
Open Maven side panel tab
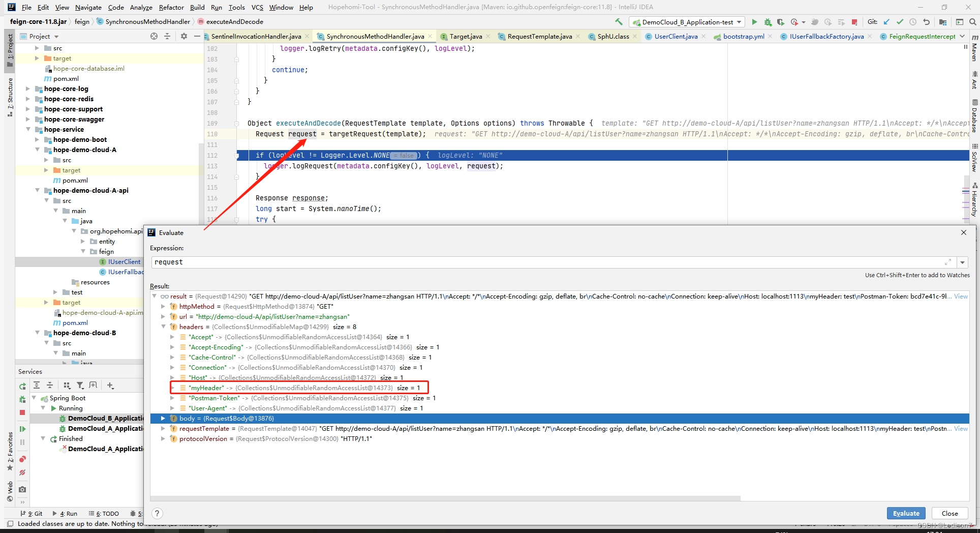tap(974, 47)
